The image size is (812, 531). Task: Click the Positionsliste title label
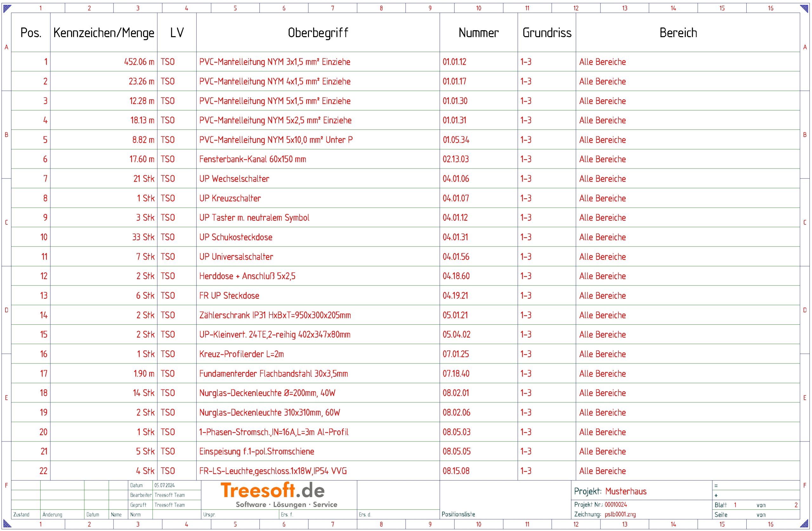click(x=458, y=514)
